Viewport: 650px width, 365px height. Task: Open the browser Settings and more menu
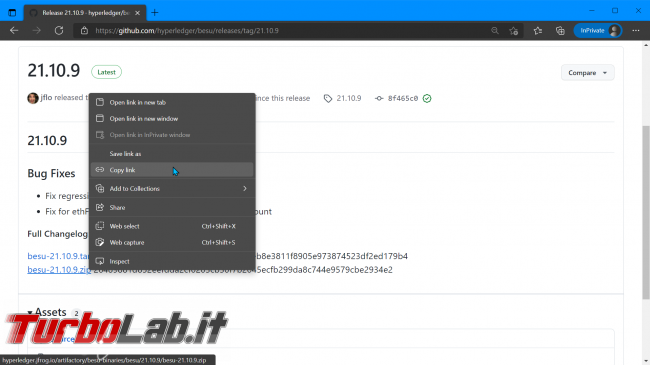[635, 31]
